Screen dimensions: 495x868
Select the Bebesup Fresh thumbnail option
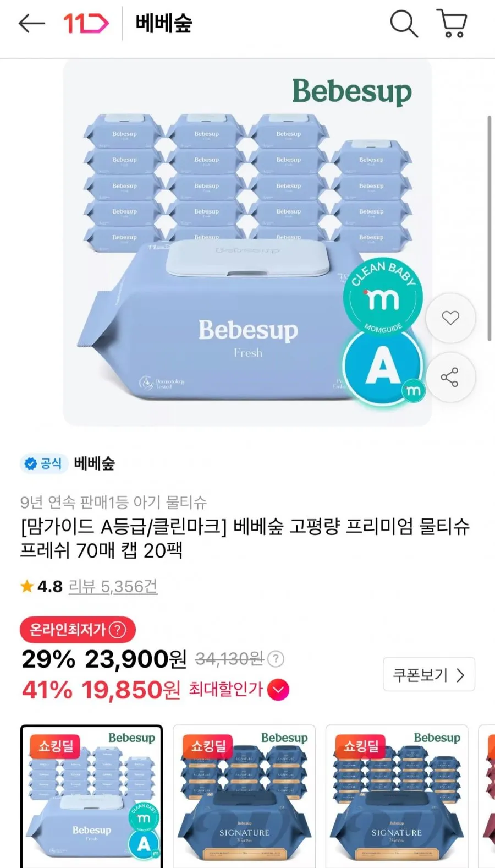click(92, 796)
